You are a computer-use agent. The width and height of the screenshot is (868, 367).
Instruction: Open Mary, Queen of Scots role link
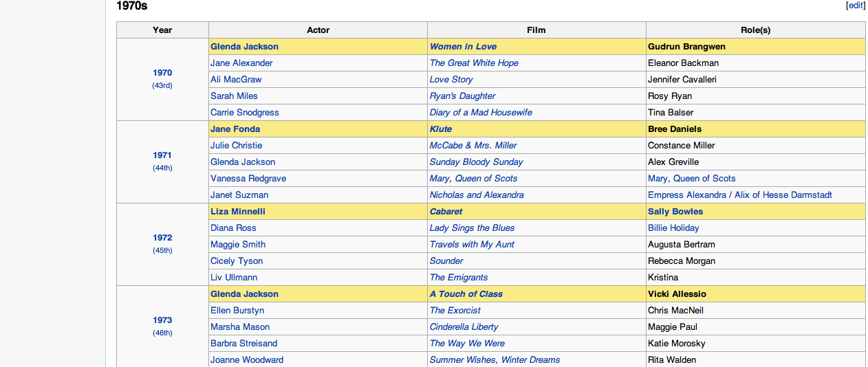point(692,179)
